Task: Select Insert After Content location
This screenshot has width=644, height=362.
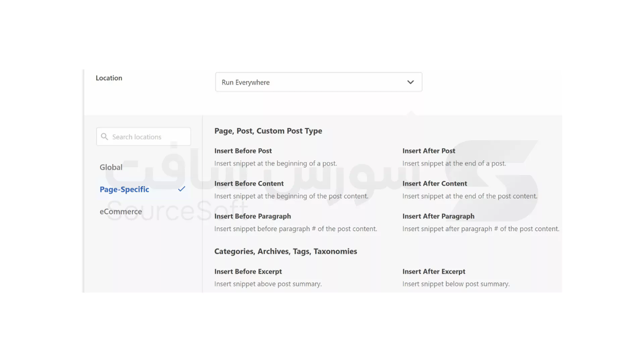Action: point(434,183)
